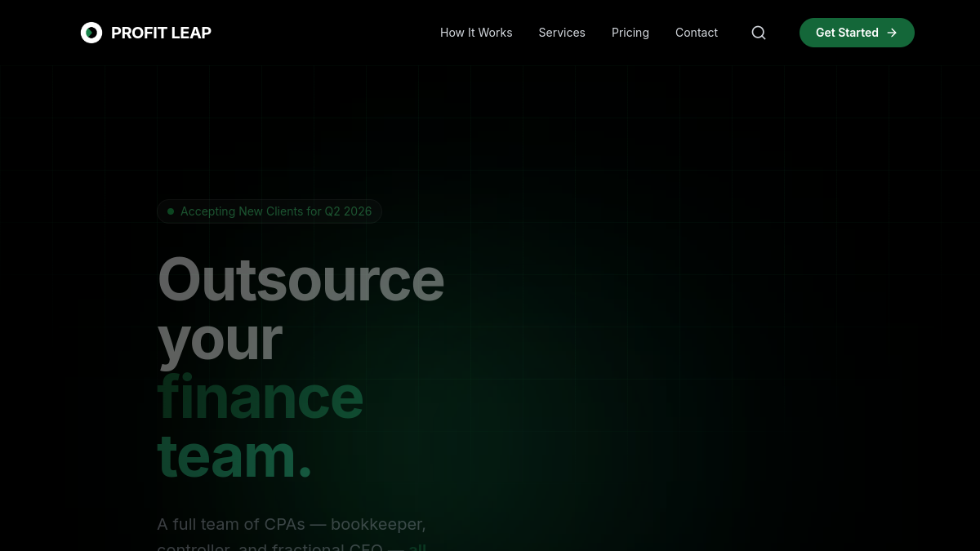This screenshot has height=551, width=980.
Task: Select the Accepting New Clients for Q2 2026 badge
Action: (269, 211)
